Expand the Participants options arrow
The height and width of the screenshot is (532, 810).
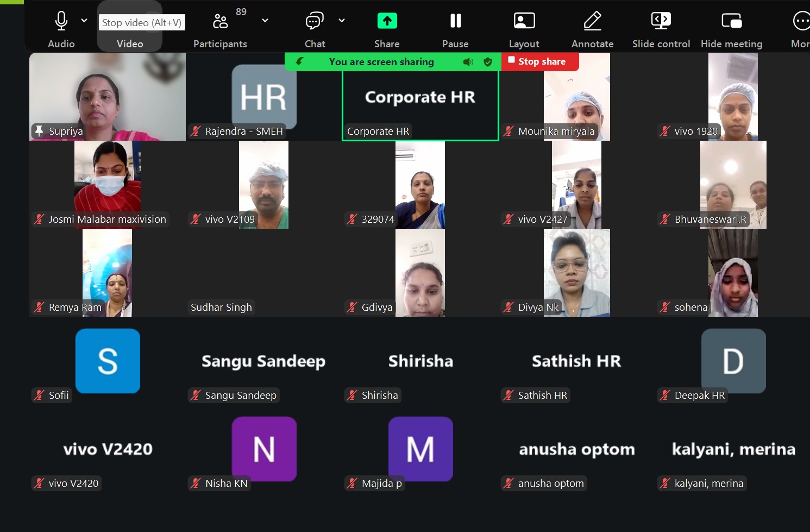pos(265,21)
